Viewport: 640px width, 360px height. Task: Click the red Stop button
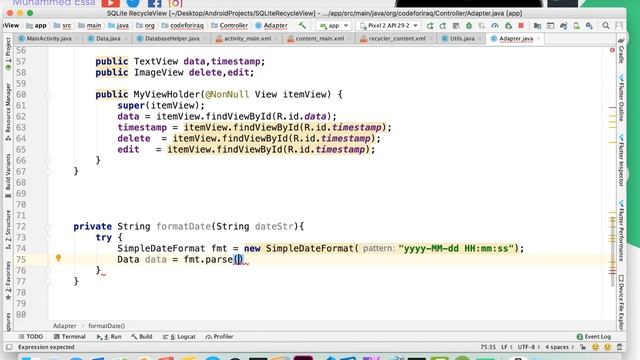521,26
